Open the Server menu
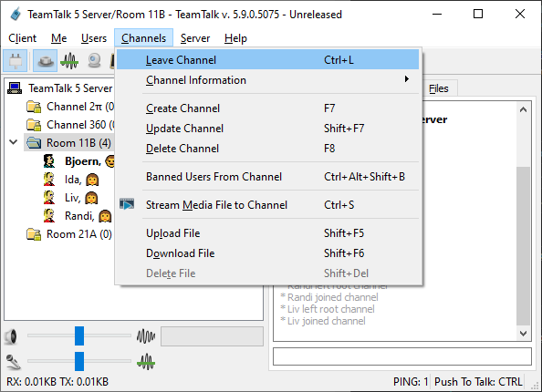This screenshot has height=392, width=542. click(195, 38)
